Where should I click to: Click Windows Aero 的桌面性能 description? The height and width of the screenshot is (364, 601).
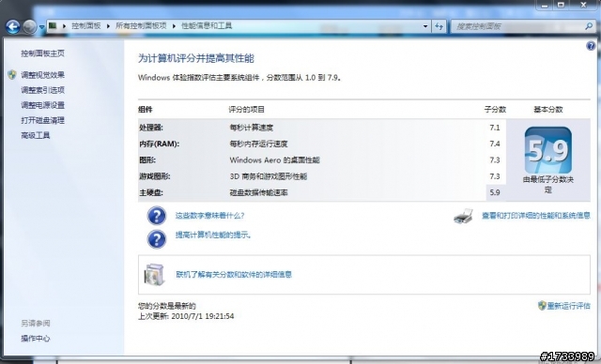coord(274,160)
